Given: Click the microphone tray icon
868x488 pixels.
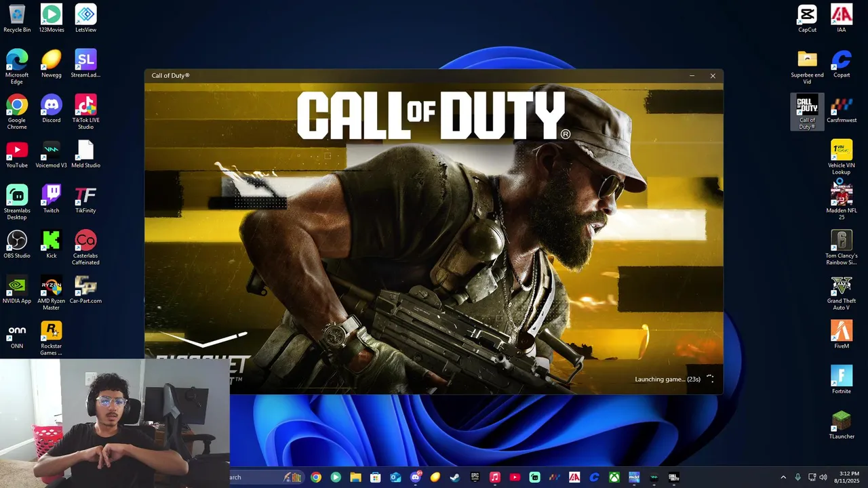Looking at the screenshot, I should click(x=797, y=477).
